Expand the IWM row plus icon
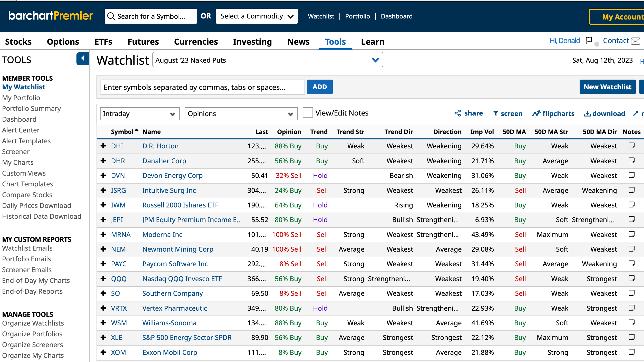The width and height of the screenshot is (644, 362). point(103,205)
